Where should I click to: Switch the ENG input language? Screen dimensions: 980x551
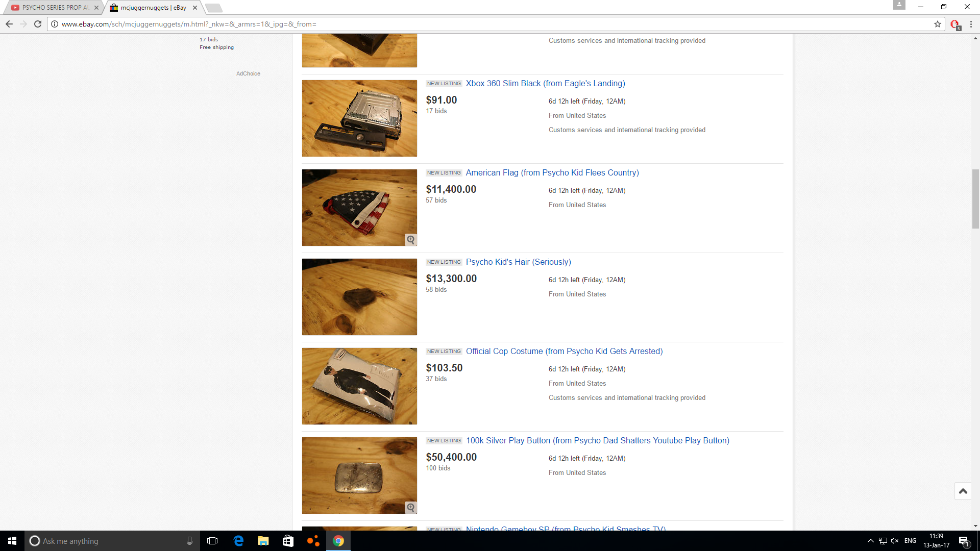[x=910, y=541]
